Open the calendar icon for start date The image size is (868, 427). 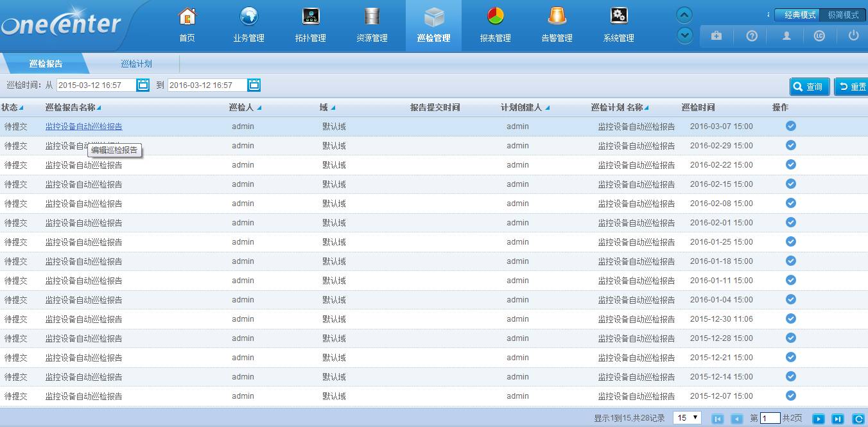pos(143,84)
